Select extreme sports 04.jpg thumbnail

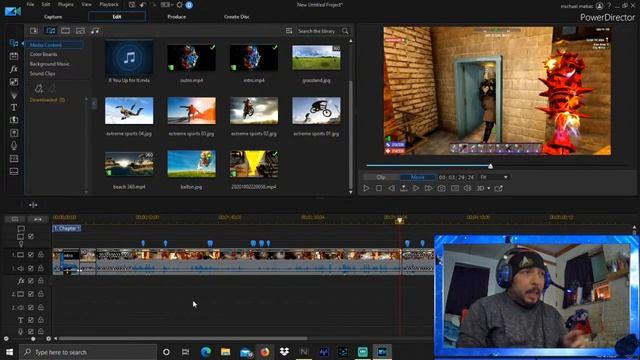(x=129, y=111)
